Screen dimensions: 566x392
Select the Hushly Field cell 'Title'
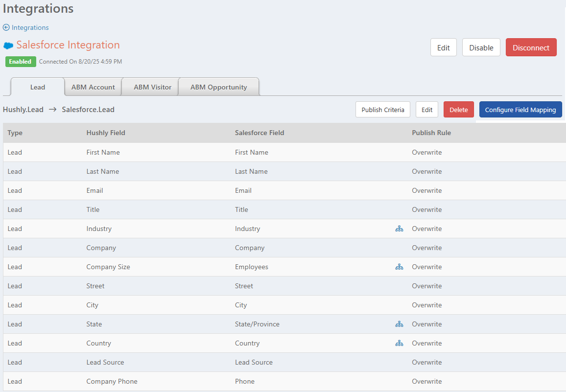[x=93, y=210]
